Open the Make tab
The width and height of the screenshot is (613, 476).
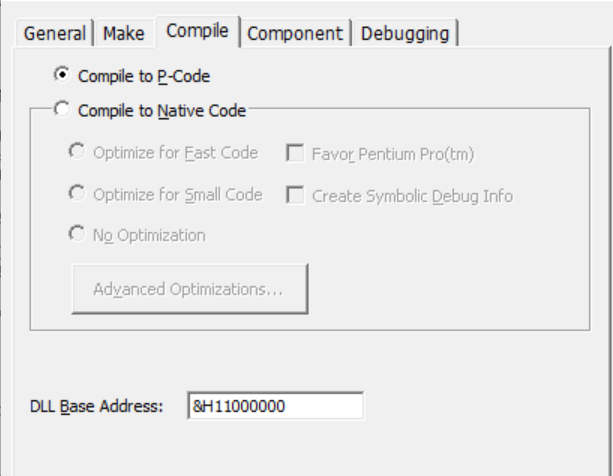click(124, 33)
